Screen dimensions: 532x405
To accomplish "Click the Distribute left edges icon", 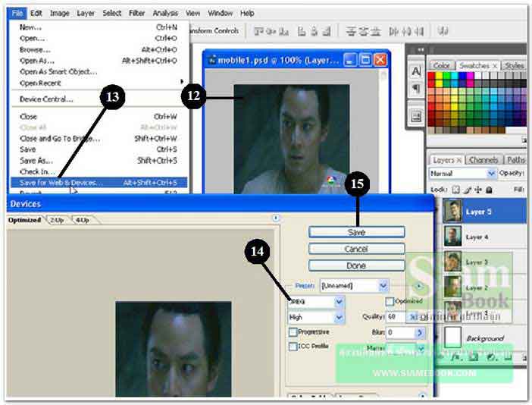I will 393,32.
